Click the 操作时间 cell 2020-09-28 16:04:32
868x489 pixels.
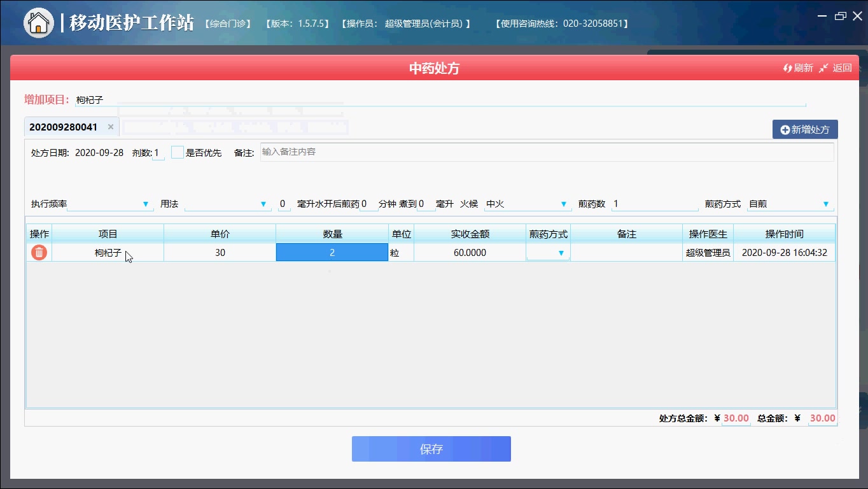[x=784, y=253]
